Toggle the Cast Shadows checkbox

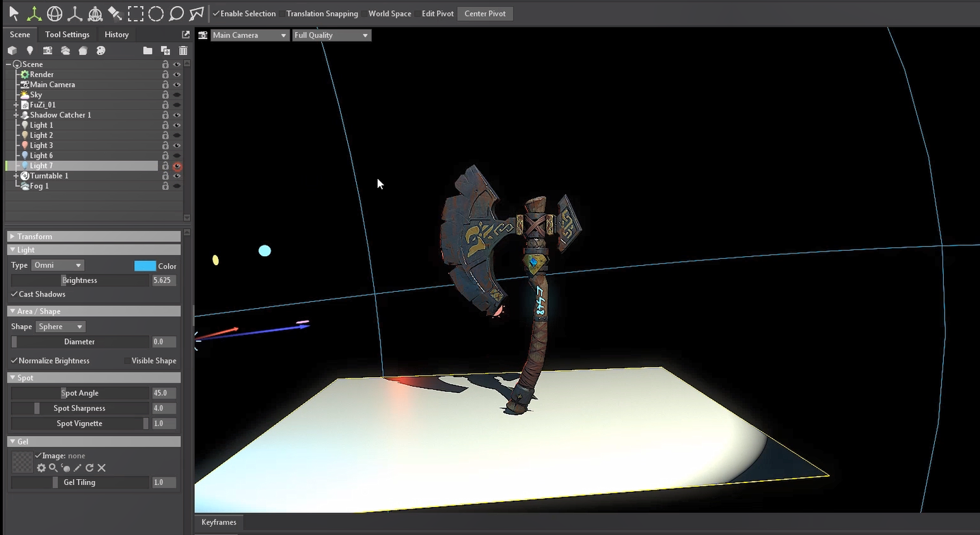(14, 294)
